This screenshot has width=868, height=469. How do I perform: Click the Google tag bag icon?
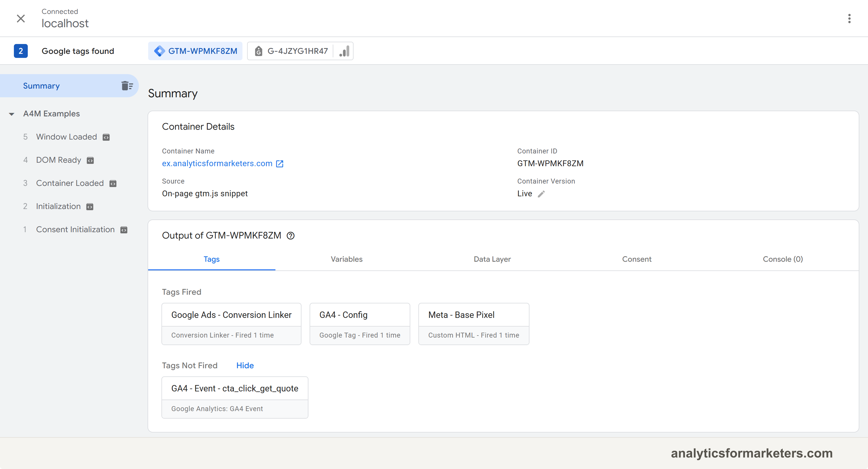pos(258,51)
